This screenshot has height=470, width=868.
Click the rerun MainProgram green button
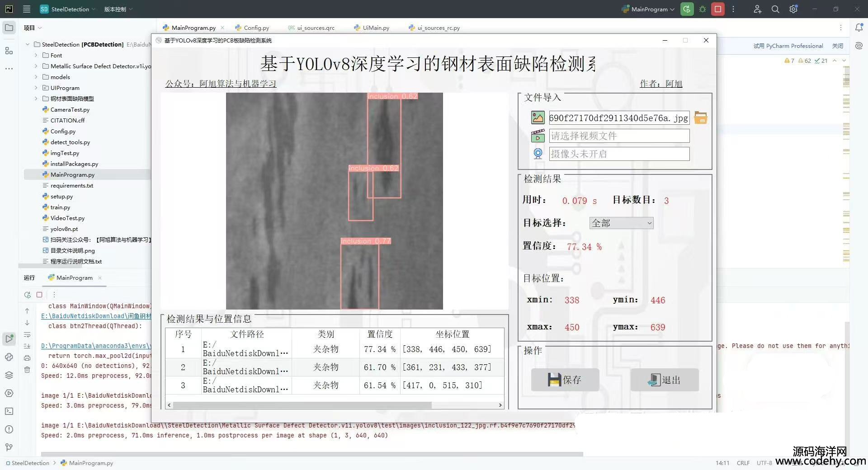687,9
